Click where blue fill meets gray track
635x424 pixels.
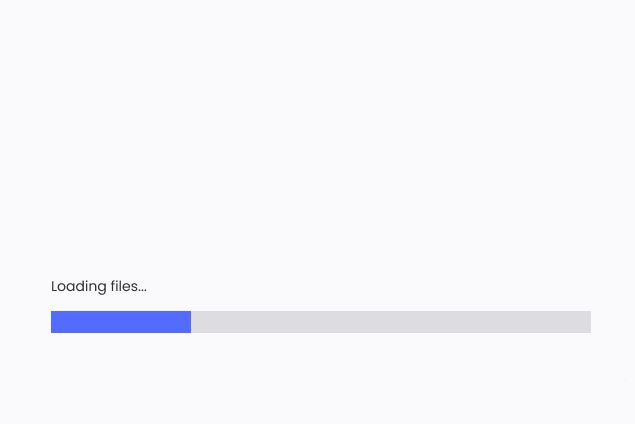click(191, 322)
